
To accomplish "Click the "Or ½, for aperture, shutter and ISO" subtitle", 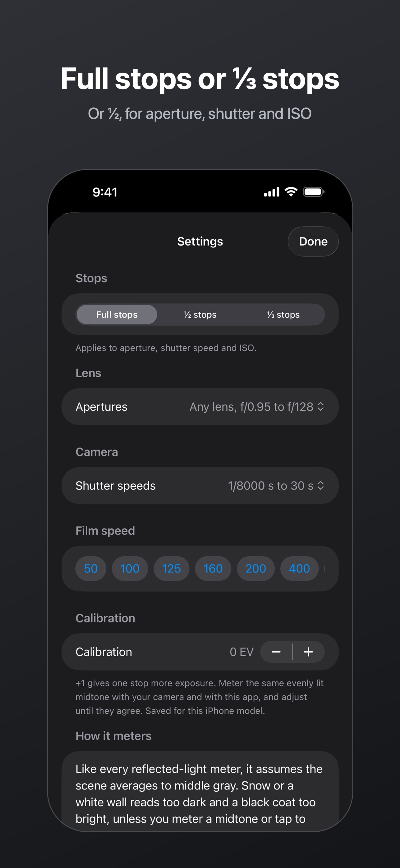I will point(200,114).
